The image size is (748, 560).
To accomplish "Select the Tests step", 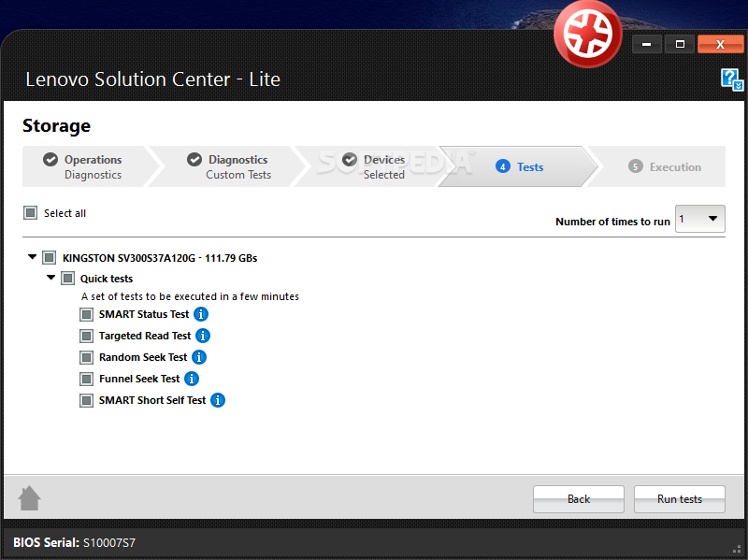I will coord(519,166).
